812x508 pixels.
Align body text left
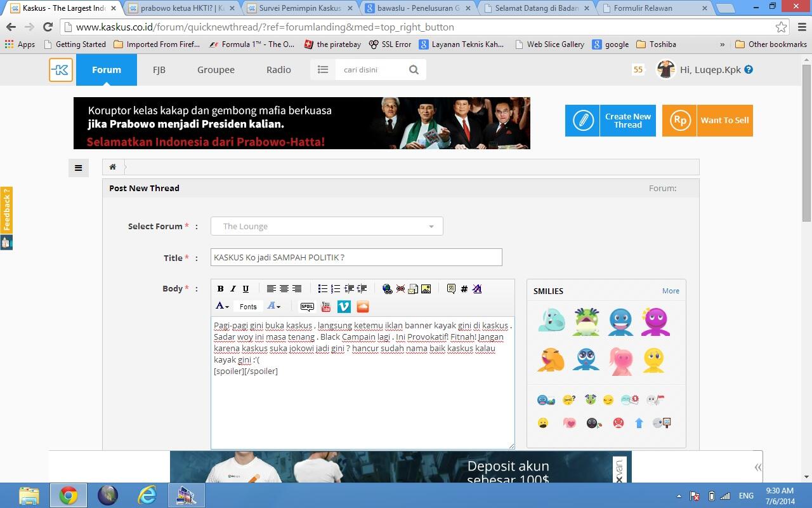click(x=271, y=289)
